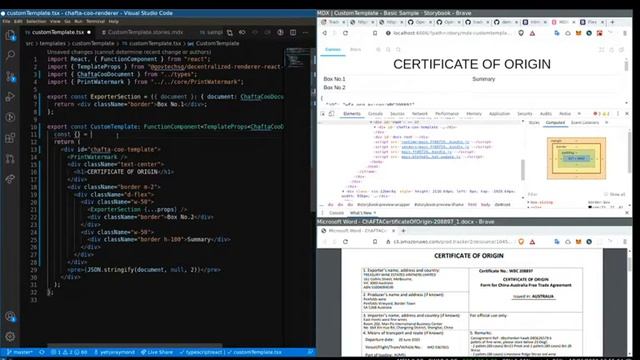Toggle the DevTools device toolbar icon

(x=331, y=113)
